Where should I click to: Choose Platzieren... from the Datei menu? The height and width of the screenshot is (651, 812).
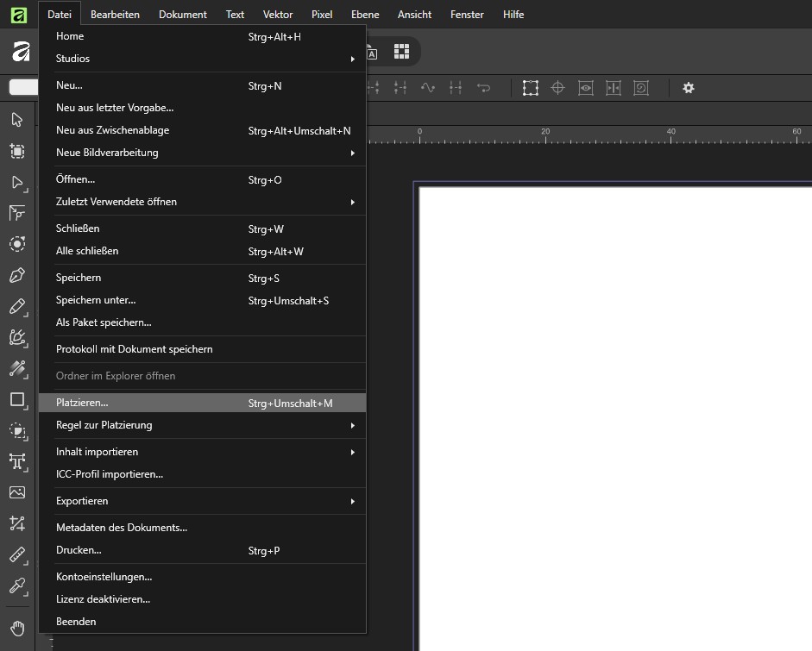203,403
